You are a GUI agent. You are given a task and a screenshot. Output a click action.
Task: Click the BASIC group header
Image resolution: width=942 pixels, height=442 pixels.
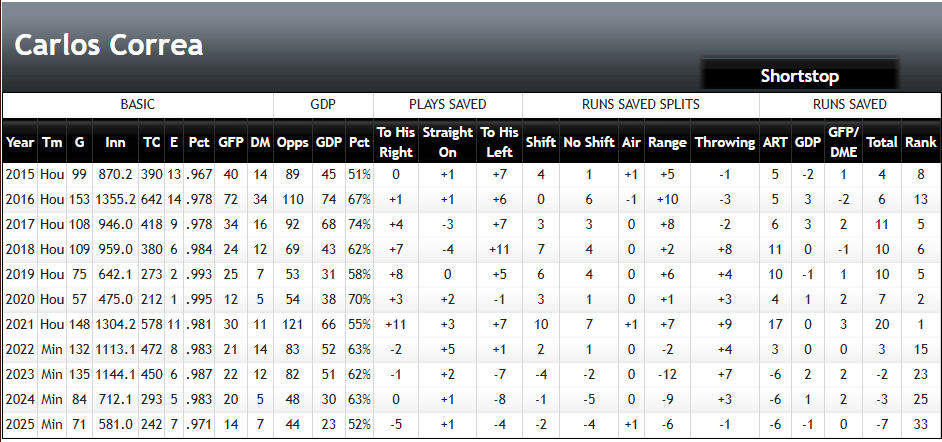point(137,104)
